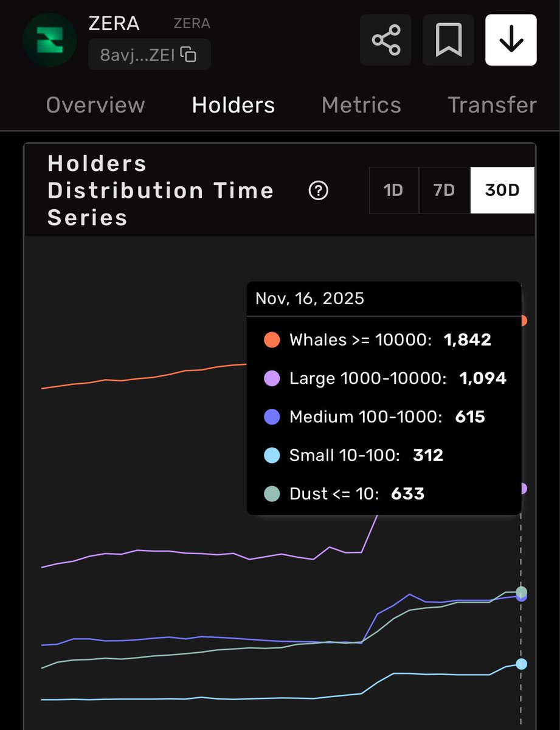
Task: Click the ZERA token logo
Action: [49, 40]
